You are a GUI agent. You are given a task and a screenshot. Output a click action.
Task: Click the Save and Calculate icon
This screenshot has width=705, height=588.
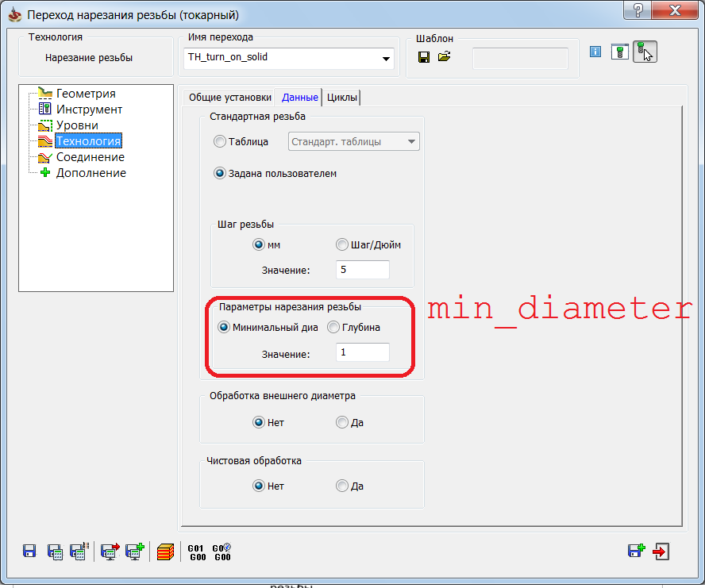(55, 552)
